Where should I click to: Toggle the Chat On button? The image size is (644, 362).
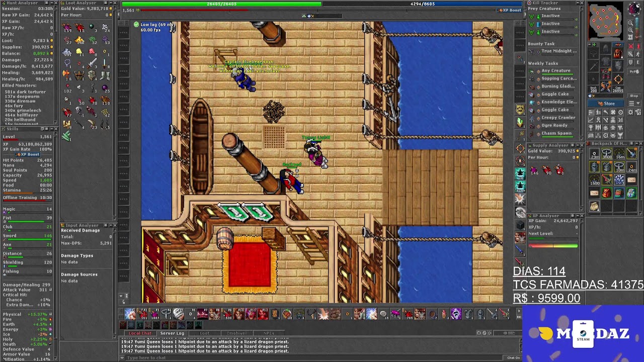pos(514,357)
